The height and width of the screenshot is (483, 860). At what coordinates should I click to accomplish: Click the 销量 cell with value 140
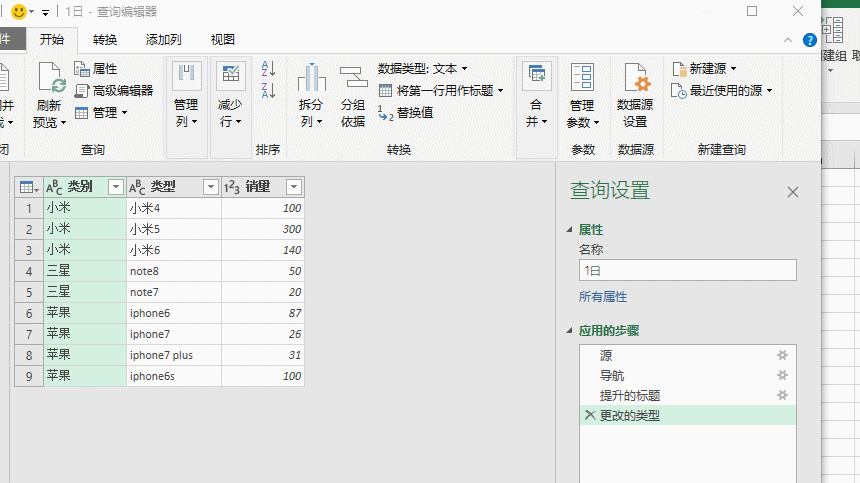[x=263, y=250]
